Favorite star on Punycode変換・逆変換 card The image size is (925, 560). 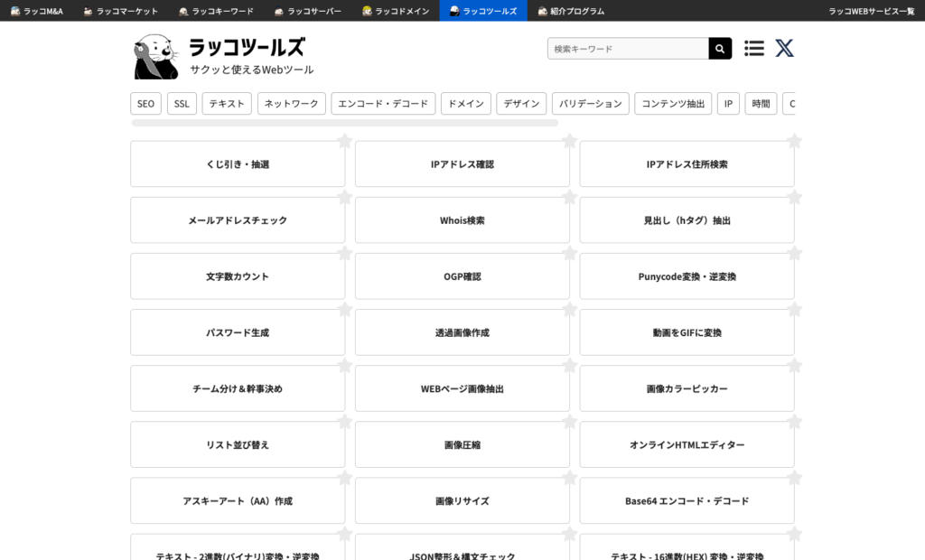(794, 253)
